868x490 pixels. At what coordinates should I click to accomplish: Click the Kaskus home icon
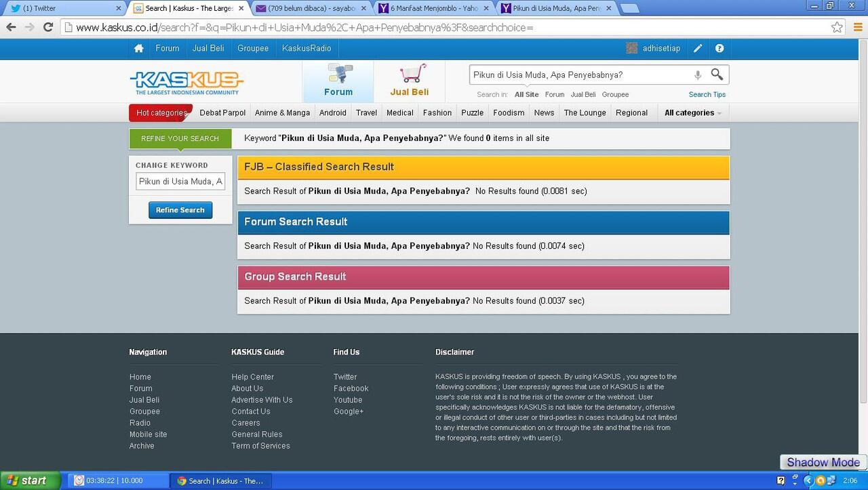[139, 48]
